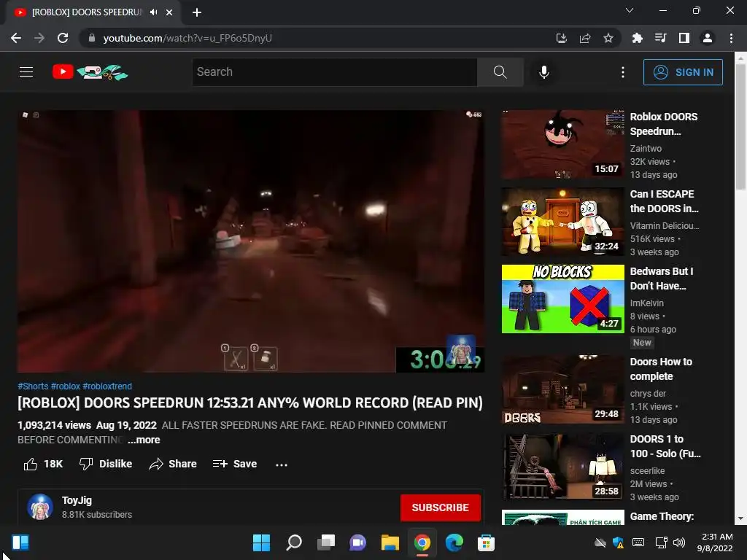Screen dimensions: 747x560
Task: Go to the YouTube home logo
Action: click(x=90, y=72)
